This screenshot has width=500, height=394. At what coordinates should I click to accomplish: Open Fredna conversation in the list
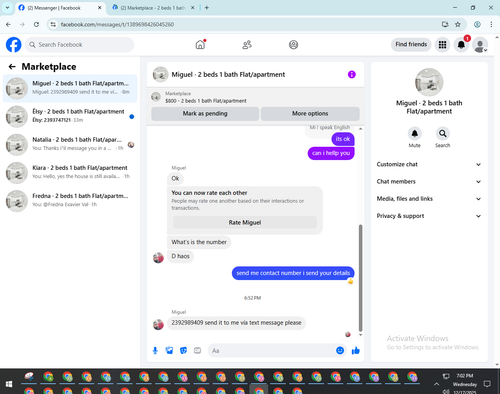70,201
